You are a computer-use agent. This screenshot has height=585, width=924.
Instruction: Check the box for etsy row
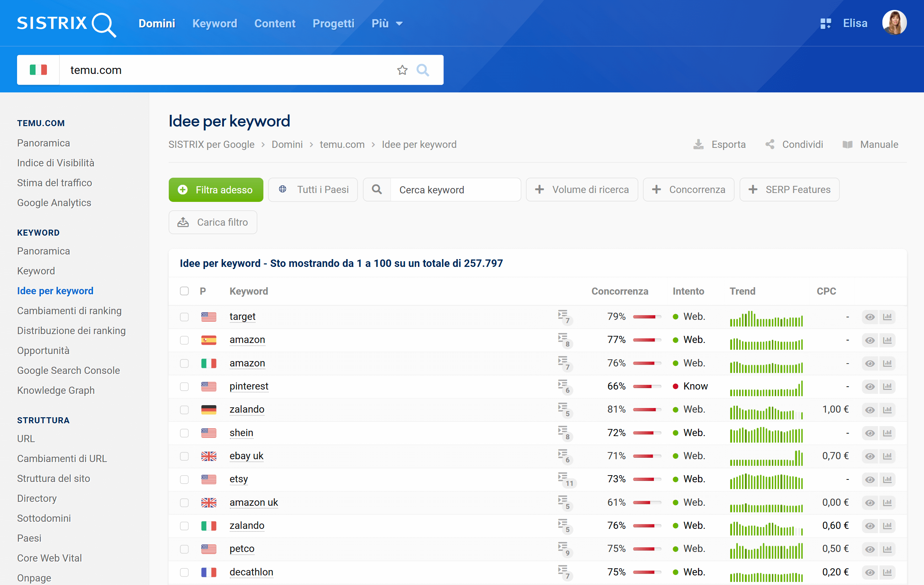[184, 479]
